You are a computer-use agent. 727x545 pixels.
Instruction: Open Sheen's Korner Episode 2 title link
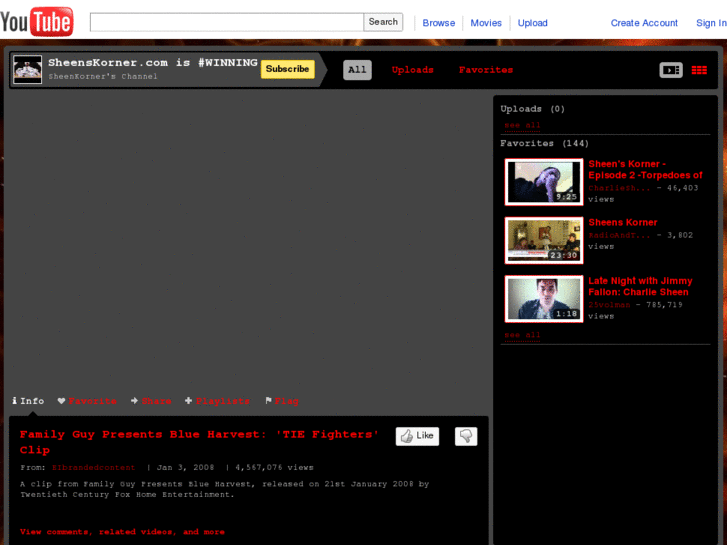(645, 169)
